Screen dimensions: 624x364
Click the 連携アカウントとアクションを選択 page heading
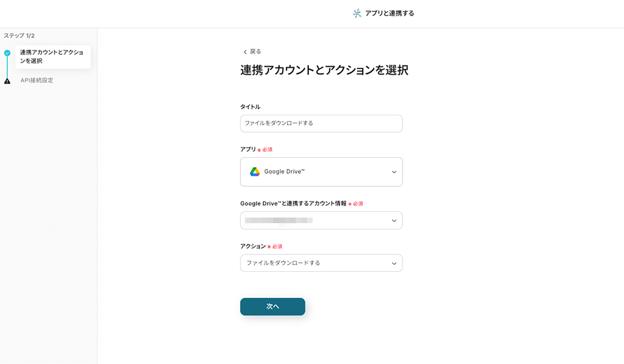(x=324, y=70)
